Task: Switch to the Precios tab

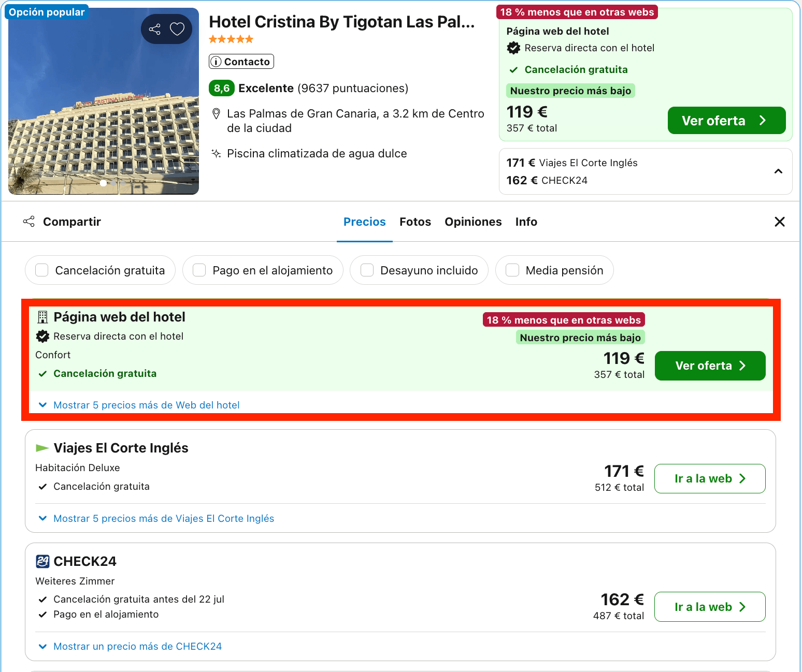Action: [365, 222]
